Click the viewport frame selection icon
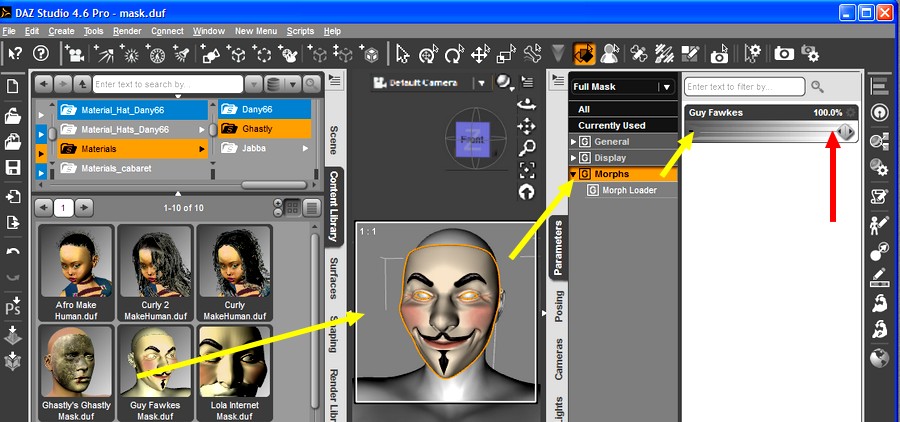 click(x=527, y=169)
